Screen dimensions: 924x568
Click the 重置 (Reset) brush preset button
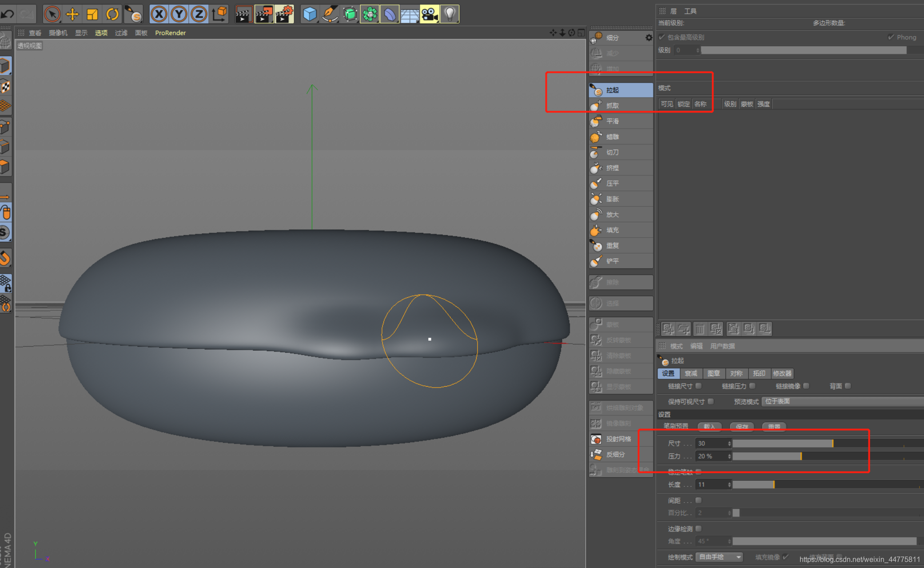[x=774, y=426]
